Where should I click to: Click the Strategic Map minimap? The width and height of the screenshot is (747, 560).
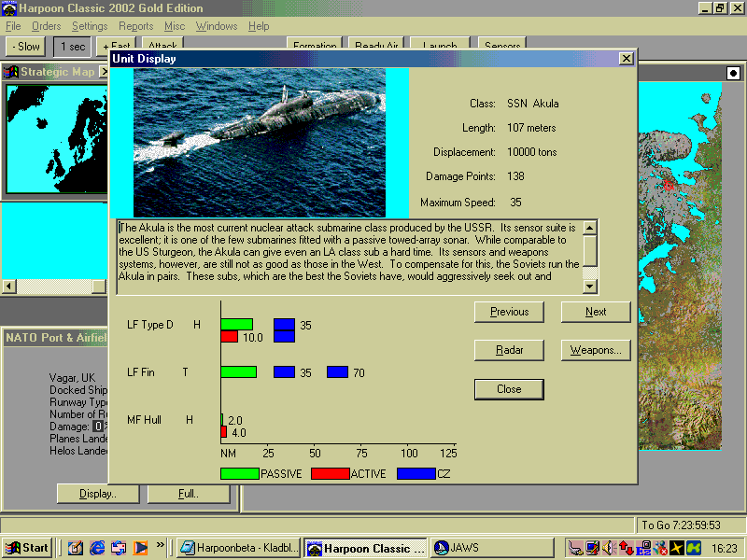pyautogui.click(x=57, y=138)
